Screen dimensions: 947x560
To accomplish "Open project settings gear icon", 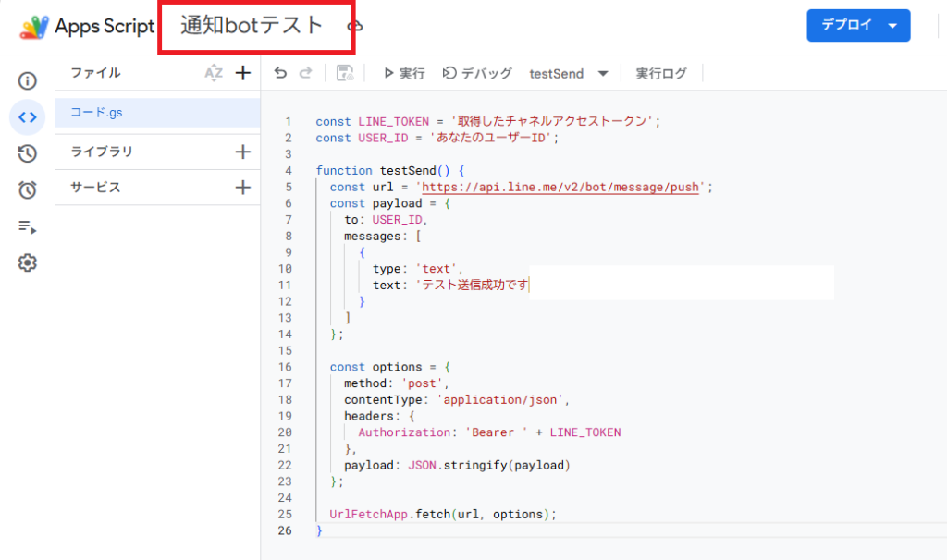I will pyautogui.click(x=27, y=262).
